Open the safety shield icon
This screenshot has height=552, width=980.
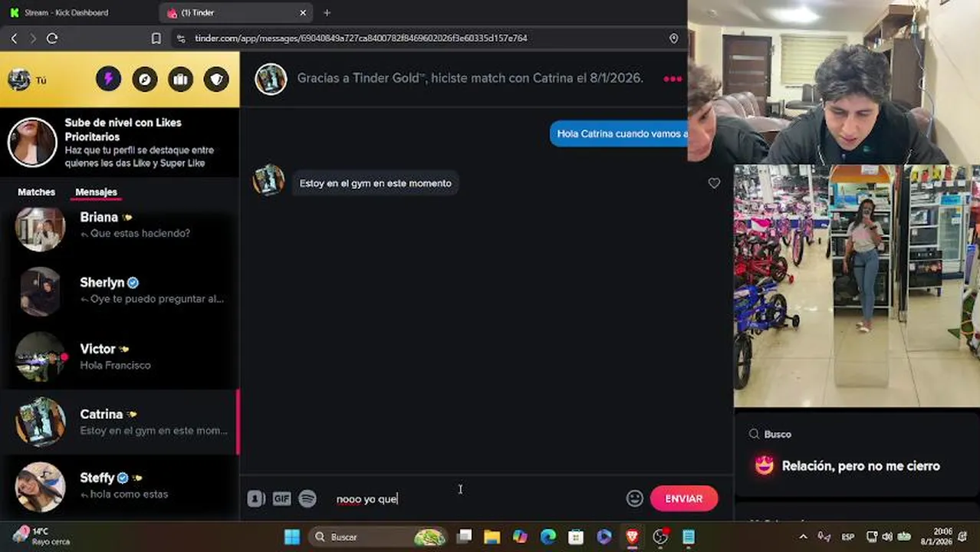coord(216,79)
